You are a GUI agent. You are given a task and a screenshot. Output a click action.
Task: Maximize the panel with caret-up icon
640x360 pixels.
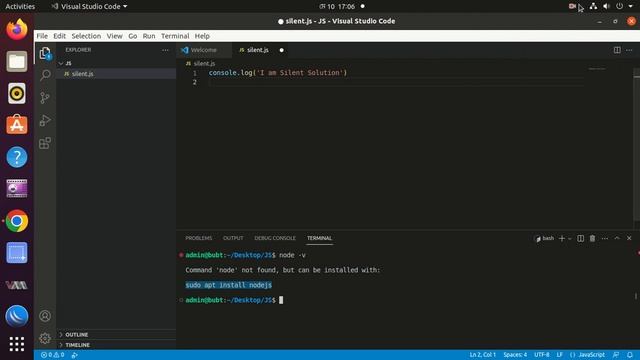pyautogui.click(x=617, y=238)
